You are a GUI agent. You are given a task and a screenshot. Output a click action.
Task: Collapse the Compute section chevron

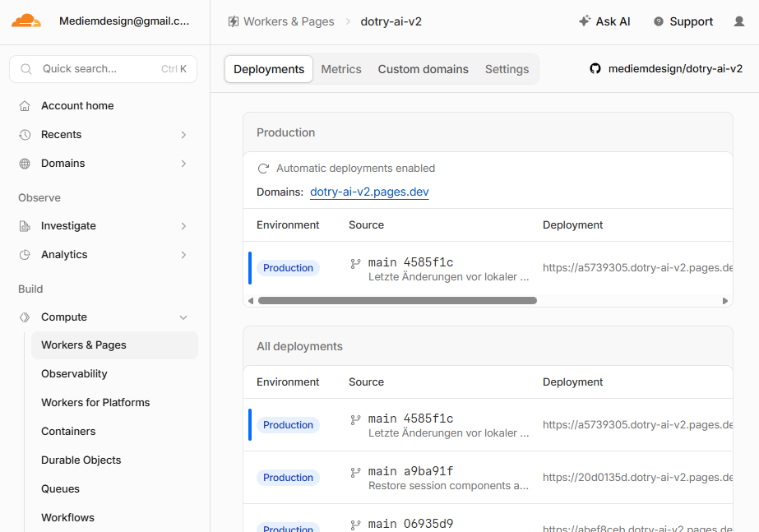click(x=183, y=317)
